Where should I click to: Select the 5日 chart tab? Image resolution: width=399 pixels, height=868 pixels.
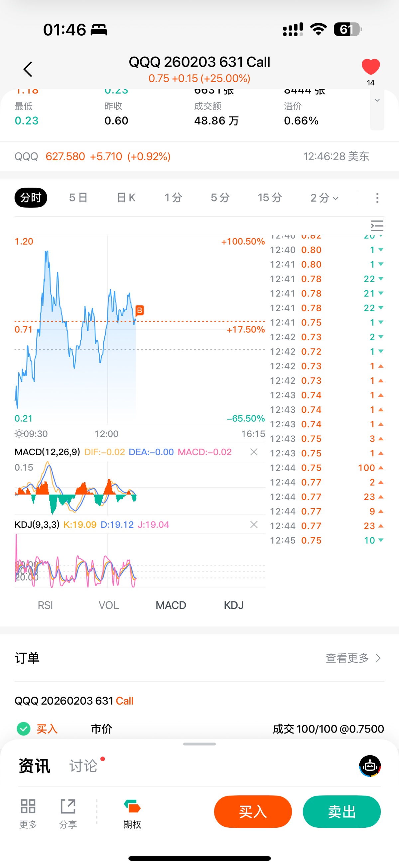(78, 198)
